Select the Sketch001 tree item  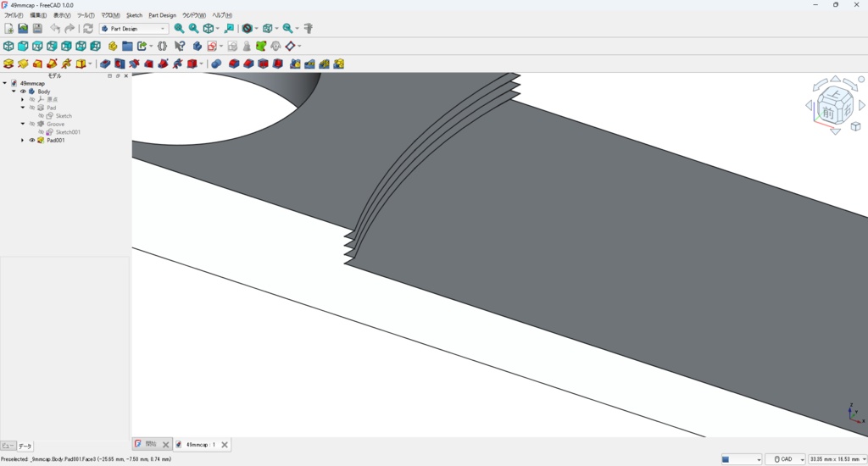point(68,132)
